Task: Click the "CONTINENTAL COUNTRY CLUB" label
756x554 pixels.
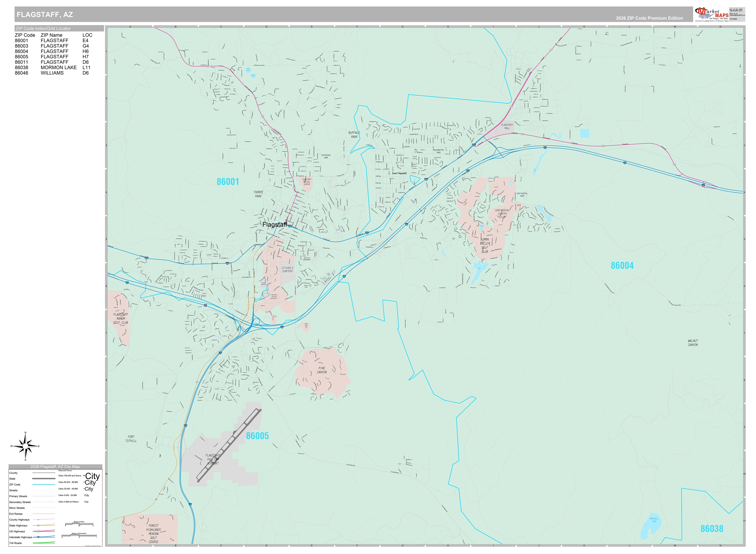Action: click(502, 214)
